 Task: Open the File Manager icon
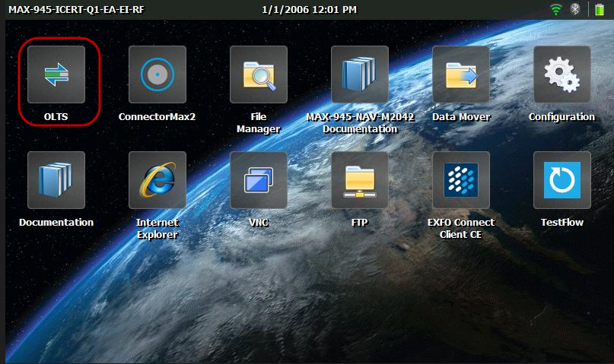click(x=259, y=74)
